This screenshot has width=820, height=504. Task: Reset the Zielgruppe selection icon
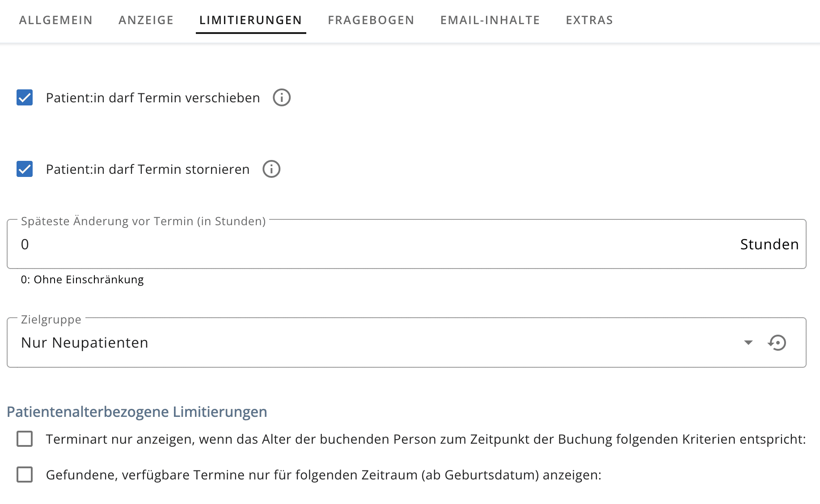[x=777, y=343]
